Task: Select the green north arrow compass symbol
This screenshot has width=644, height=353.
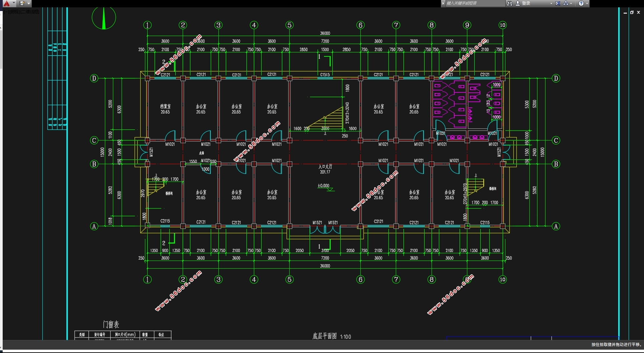Action: pos(104,18)
